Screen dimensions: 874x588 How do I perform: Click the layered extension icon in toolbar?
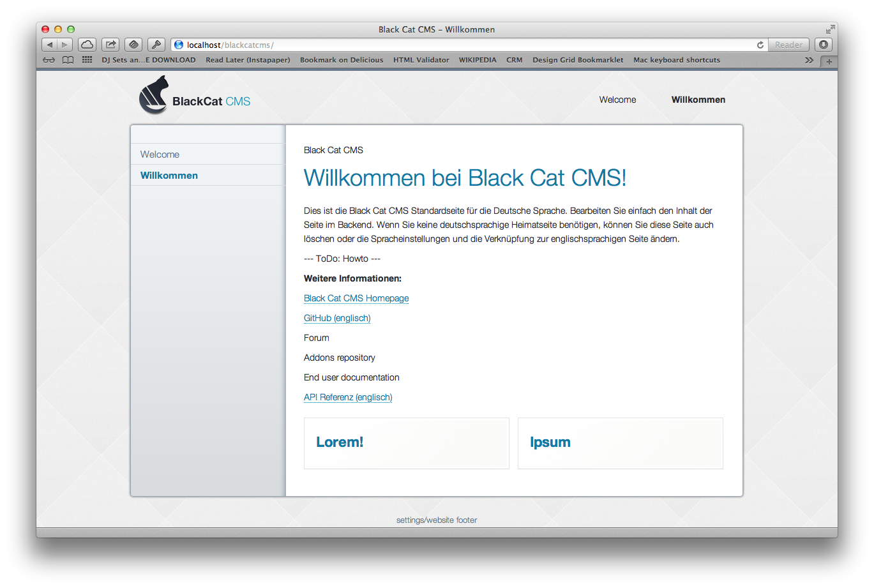click(x=133, y=45)
